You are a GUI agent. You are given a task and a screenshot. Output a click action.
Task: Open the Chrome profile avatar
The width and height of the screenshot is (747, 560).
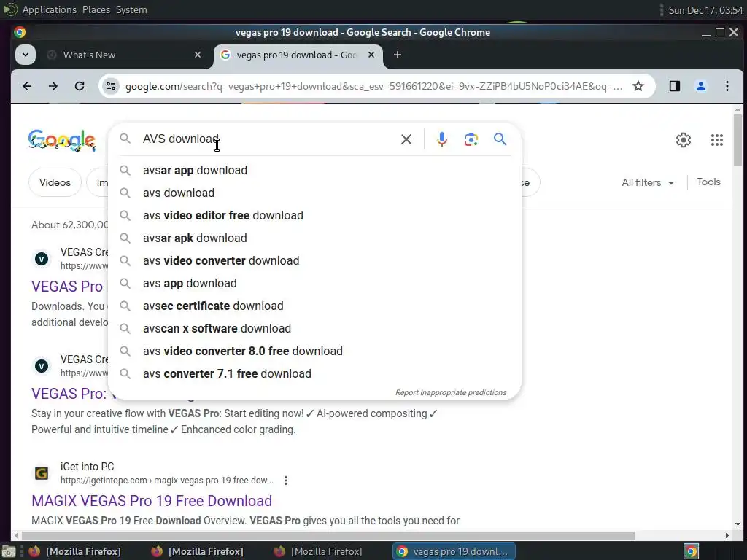[x=701, y=86]
